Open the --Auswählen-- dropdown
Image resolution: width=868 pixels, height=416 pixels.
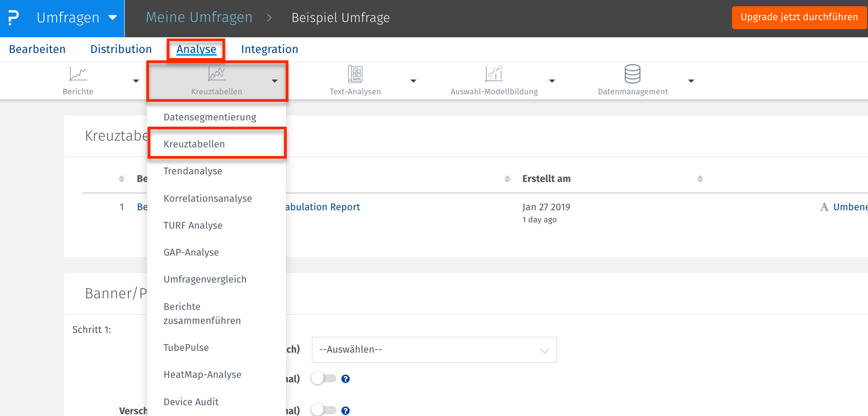point(434,350)
